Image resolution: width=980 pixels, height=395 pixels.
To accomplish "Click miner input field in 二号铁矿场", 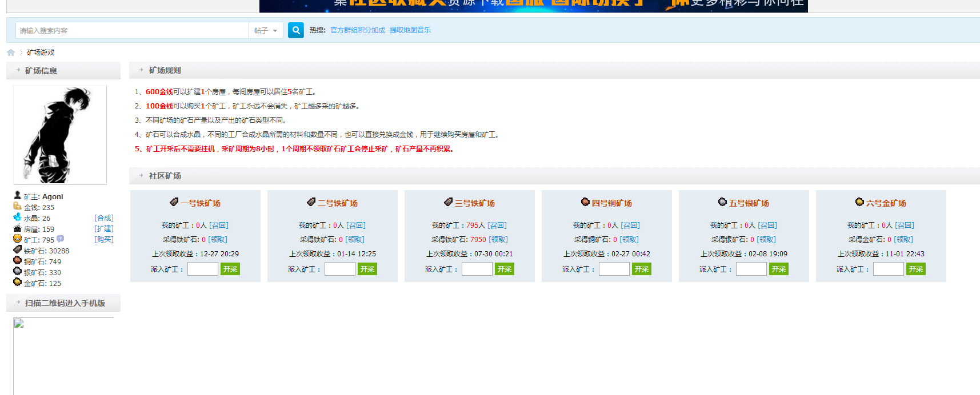I will click(x=340, y=269).
